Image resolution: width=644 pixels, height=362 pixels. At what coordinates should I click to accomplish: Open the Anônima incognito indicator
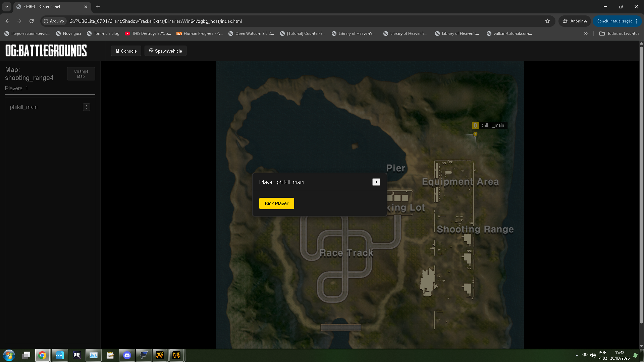point(575,21)
